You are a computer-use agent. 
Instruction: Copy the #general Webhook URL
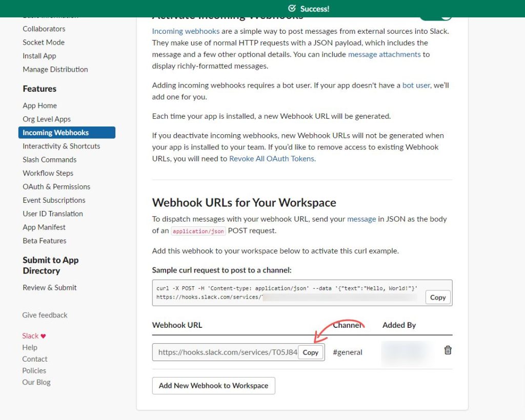311,352
